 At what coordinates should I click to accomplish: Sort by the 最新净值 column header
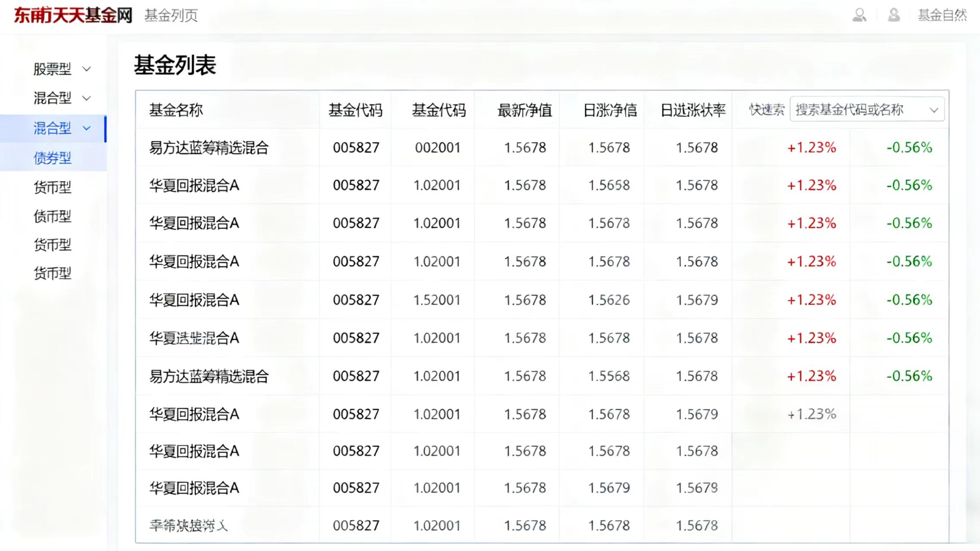525,110
